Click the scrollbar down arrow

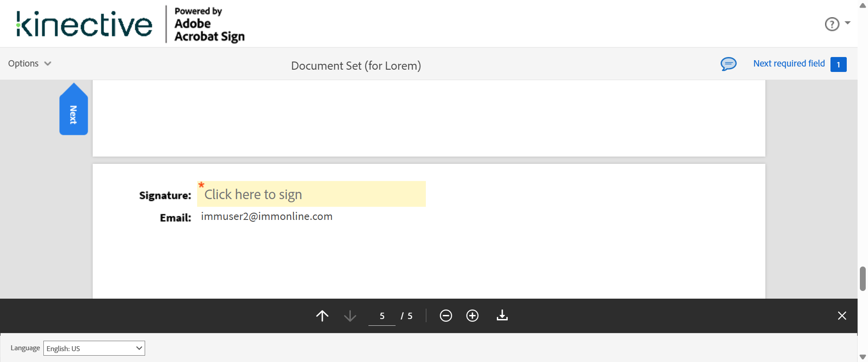863,357
